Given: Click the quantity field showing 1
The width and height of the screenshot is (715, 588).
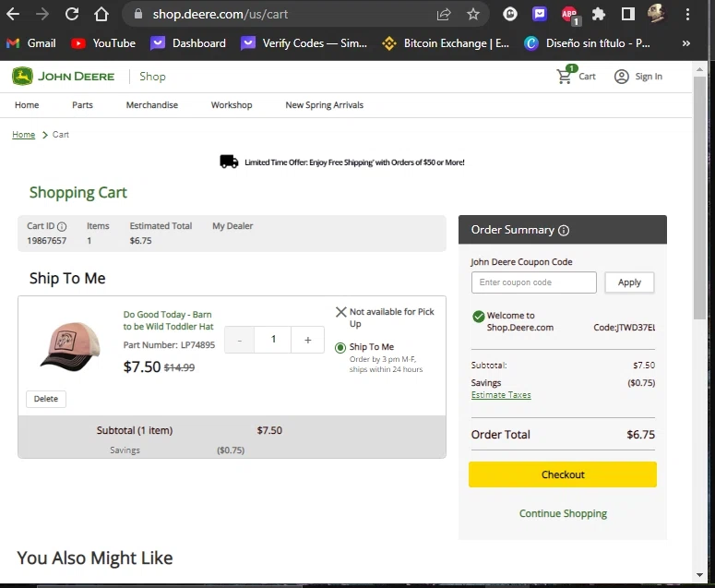Looking at the screenshot, I should (x=273, y=340).
